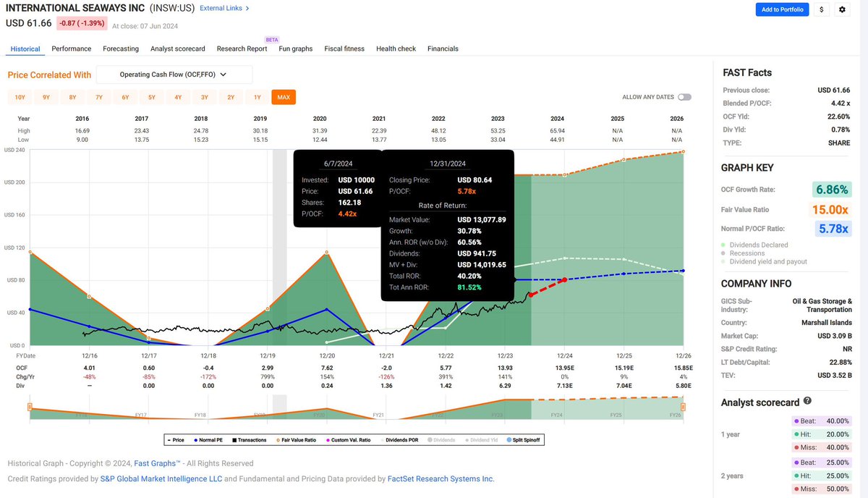Open FactSet Research Systems Inc. link
This screenshot has width=868, height=498.
pos(439,478)
